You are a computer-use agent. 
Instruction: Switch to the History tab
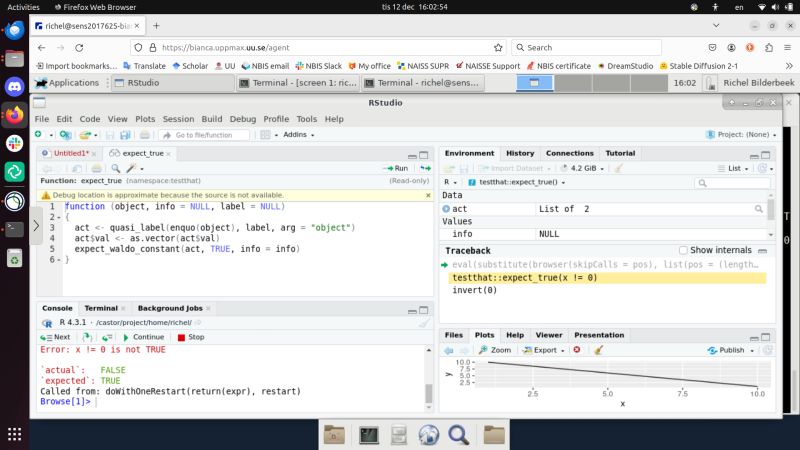[x=520, y=153]
